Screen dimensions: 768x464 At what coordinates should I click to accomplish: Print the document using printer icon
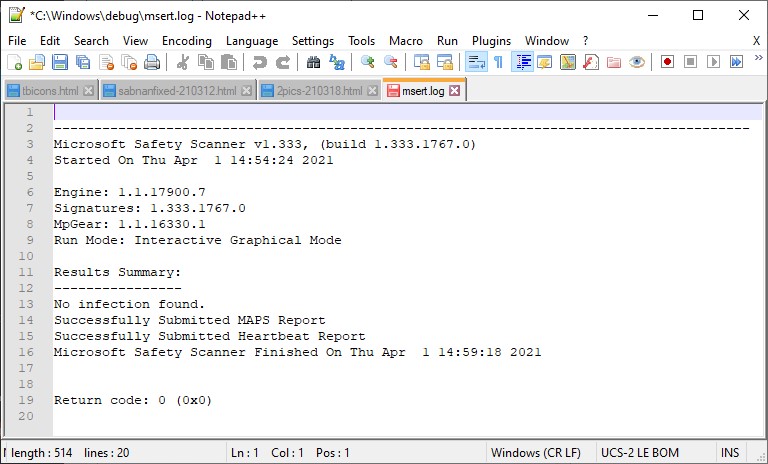152,62
